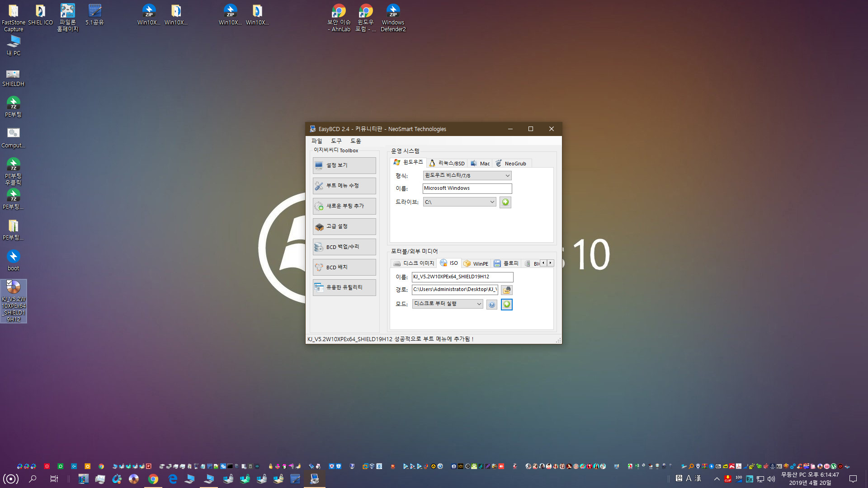Expand the 드라이브 C:\ dropdown

pos(459,202)
